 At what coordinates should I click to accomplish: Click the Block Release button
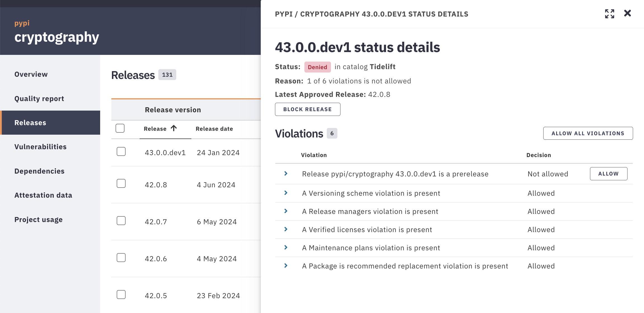pos(307,109)
